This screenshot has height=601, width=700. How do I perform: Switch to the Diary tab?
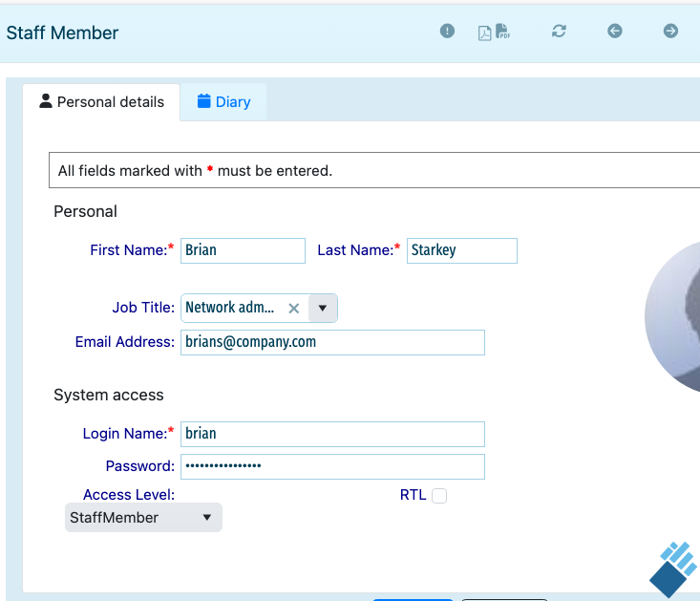click(223, 102)
